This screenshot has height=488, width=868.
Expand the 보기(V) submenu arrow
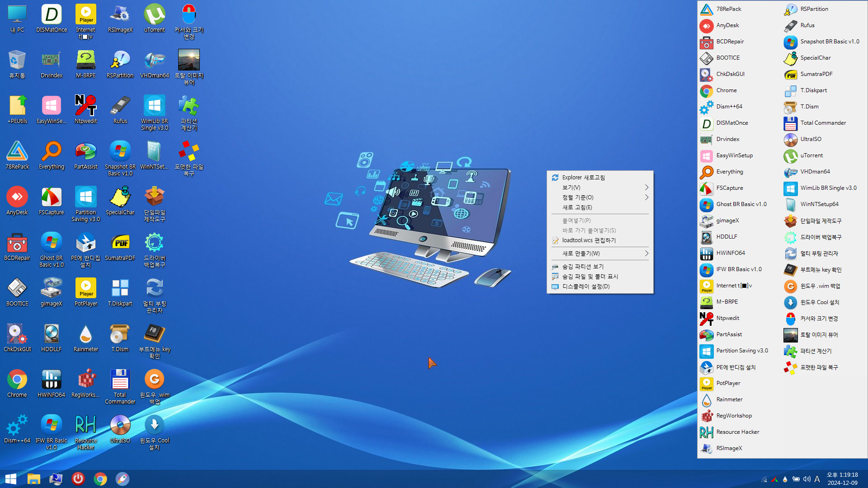pos(646,188)
